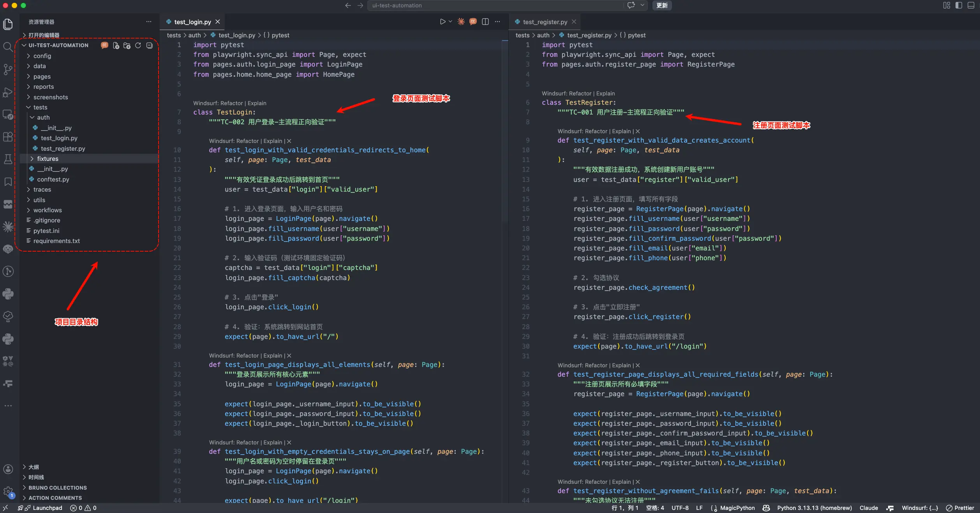Open the Manage gear icon
980x513 pixels.
coord(8,492)
